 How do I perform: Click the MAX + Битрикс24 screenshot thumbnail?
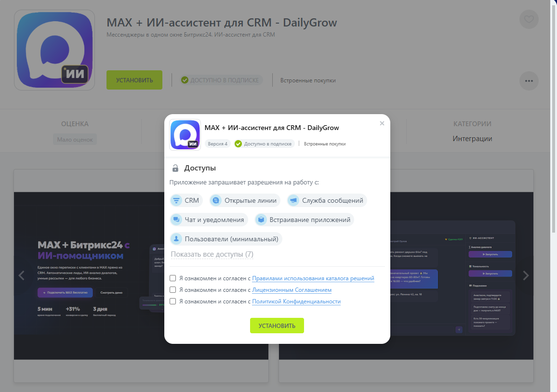(87, 274)
